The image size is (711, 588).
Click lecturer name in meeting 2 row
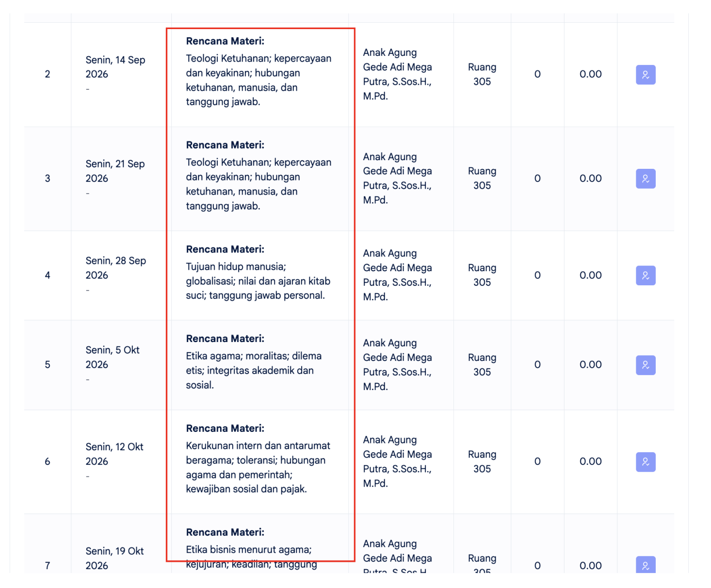point(397,74)
